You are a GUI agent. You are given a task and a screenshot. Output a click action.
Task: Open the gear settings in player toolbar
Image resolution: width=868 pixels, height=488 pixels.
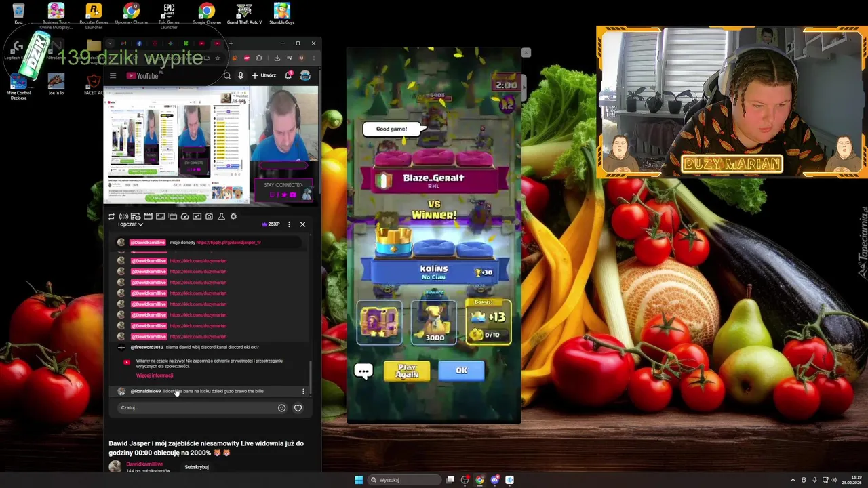tap(233, 216)
